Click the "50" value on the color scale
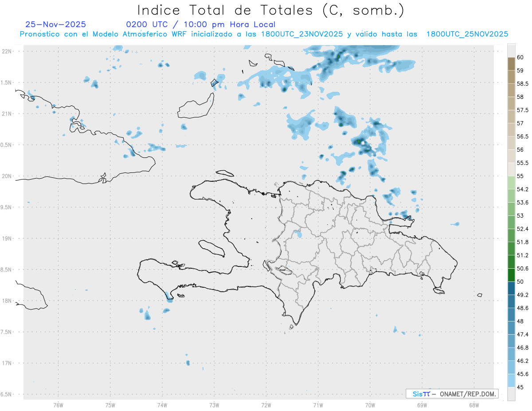The image size is (532, 411). pos(520,282)
